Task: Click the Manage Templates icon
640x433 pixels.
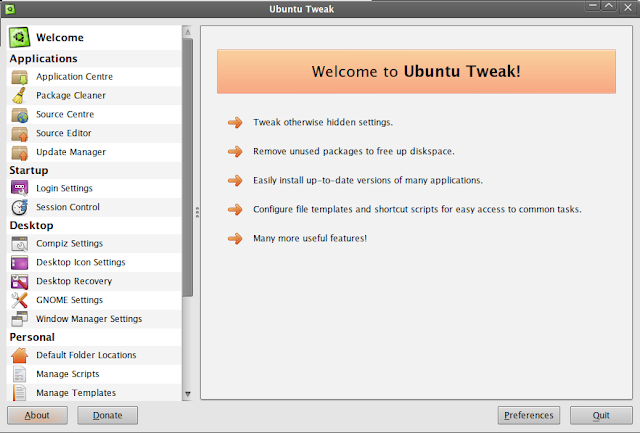Action: coord(20,393)
